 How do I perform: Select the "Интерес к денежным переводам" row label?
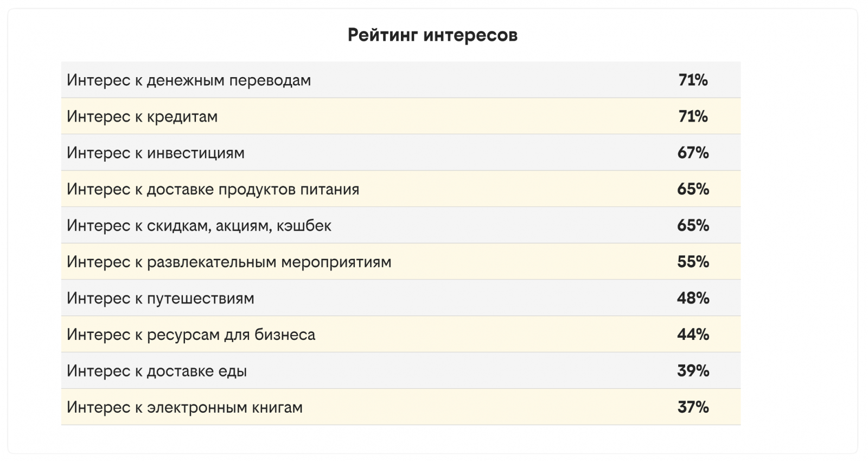click(x=189, y=80)
